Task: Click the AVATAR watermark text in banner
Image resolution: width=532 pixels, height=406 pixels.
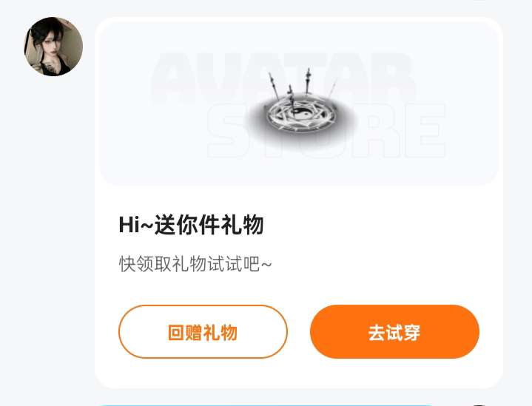Action: coord(283,78)
